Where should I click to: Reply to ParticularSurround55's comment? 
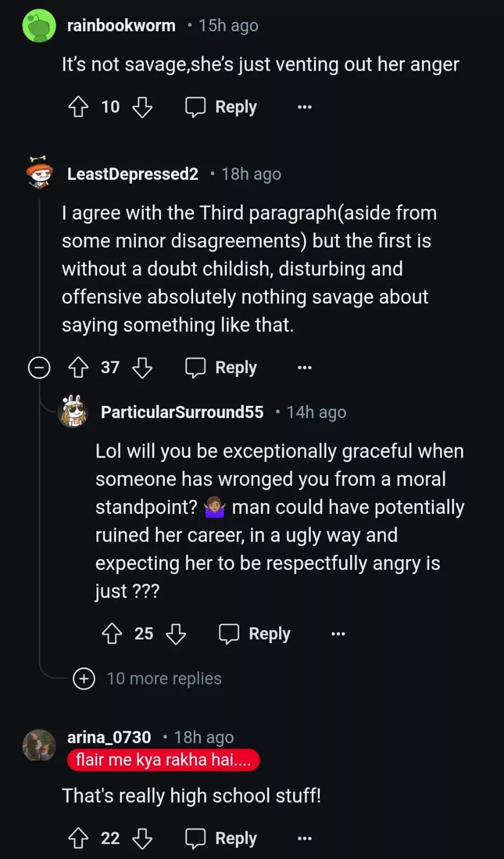click(x=255, y=634)
